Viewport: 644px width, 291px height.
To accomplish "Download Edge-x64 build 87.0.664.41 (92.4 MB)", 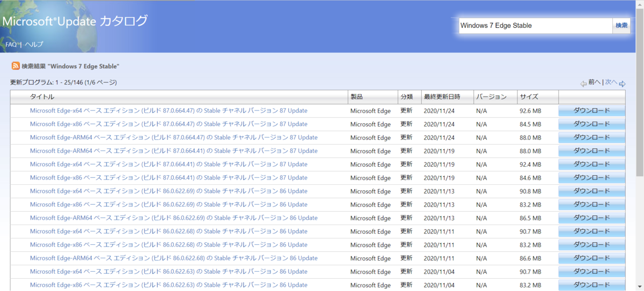I will [592, 165].
